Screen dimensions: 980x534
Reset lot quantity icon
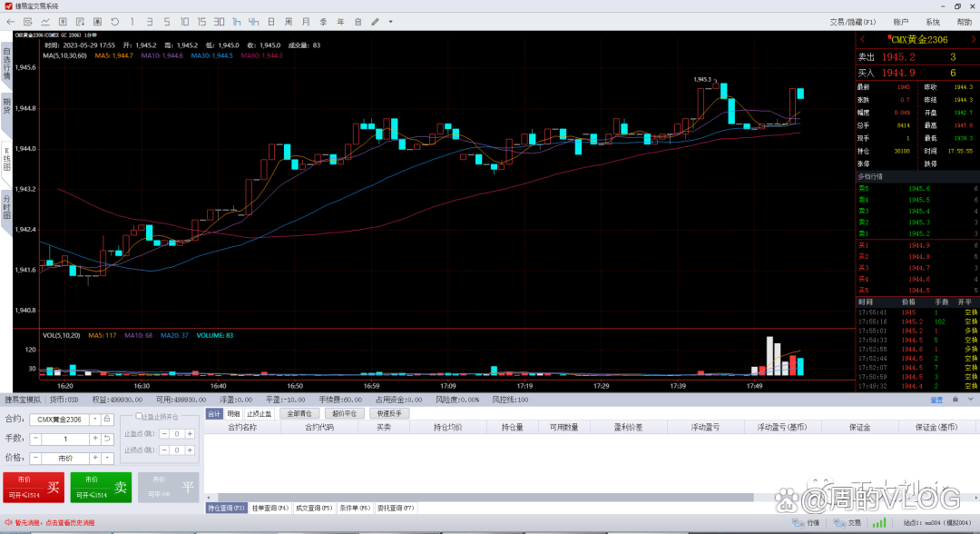[107, 439]
